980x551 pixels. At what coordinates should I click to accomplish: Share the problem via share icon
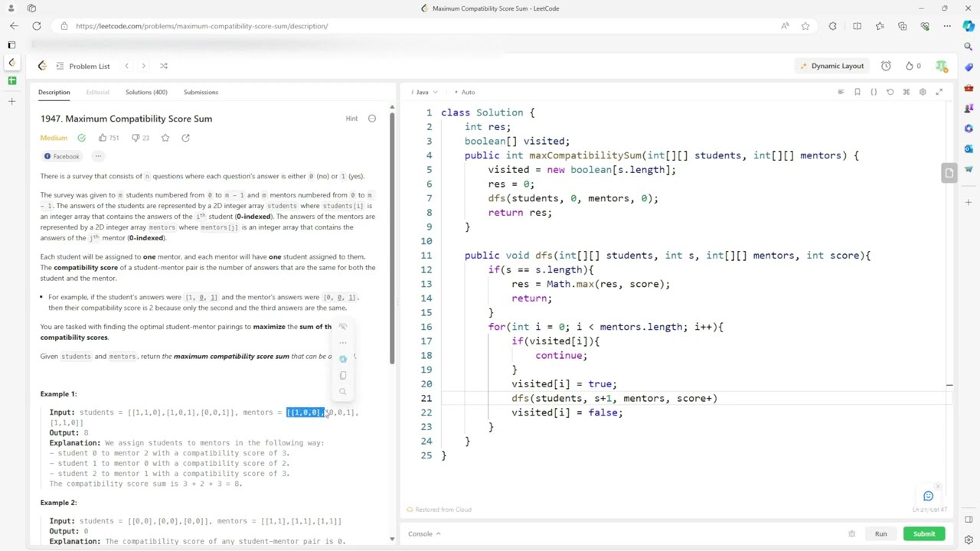185,138
